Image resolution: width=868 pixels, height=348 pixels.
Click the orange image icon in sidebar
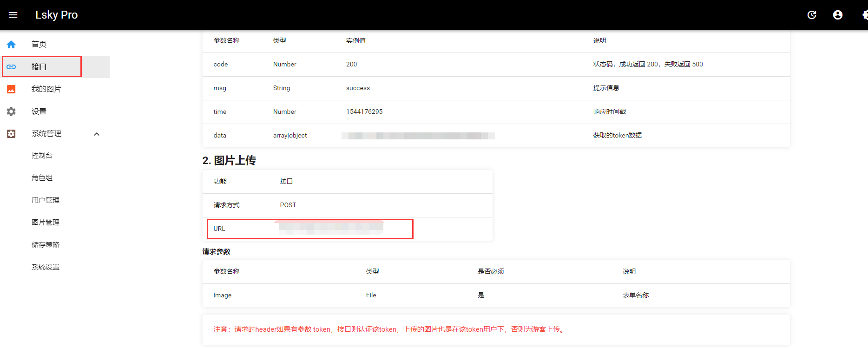click(x=11, y=89)
